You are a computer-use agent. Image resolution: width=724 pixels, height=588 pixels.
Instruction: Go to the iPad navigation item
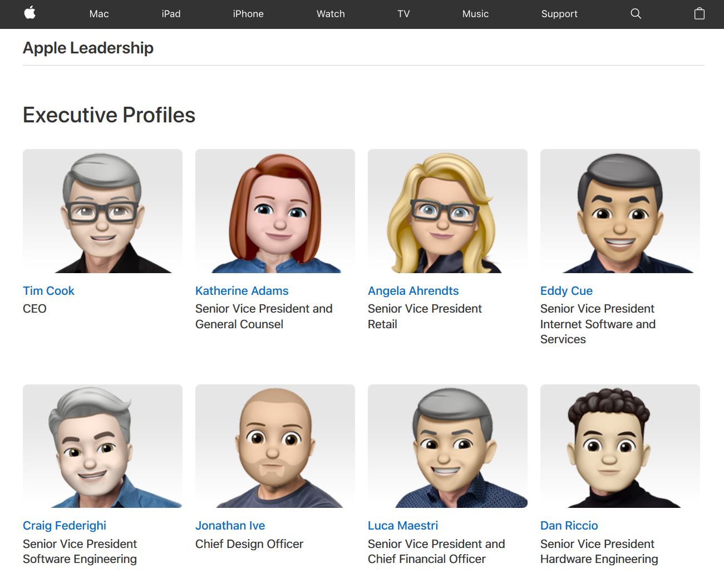pyautogui.click(x=171, y=14)
